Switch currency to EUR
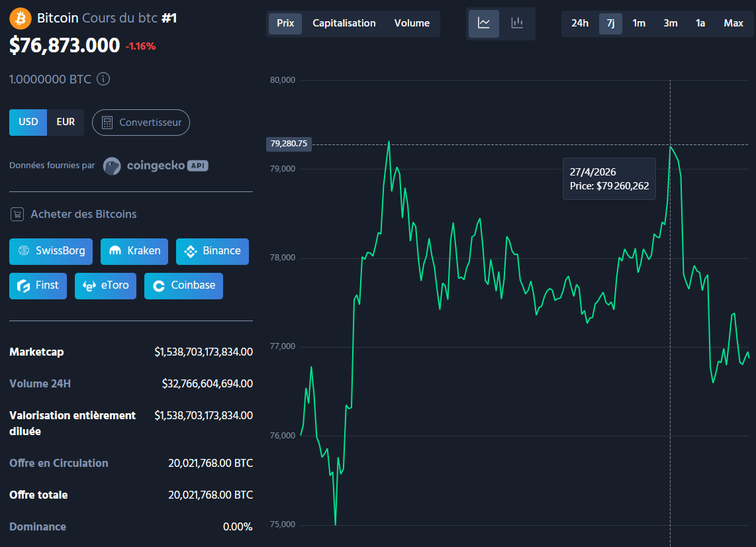This screenshot has width=756, height=547. (x=66, y=122)
